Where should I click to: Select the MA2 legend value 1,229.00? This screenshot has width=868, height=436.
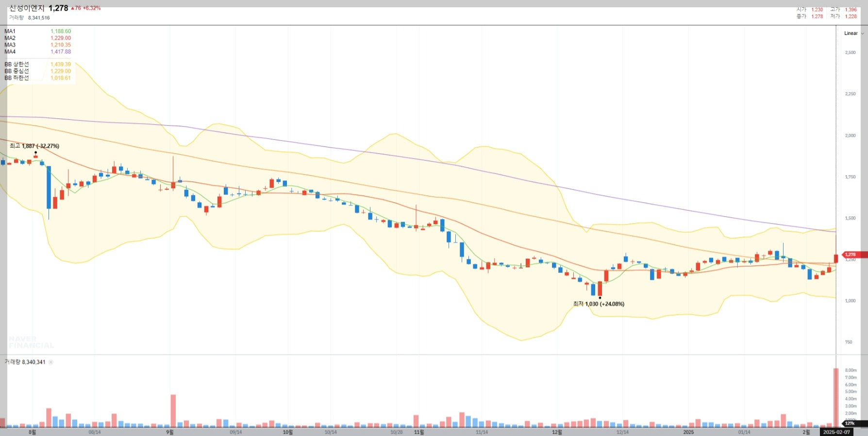point(61,38)
